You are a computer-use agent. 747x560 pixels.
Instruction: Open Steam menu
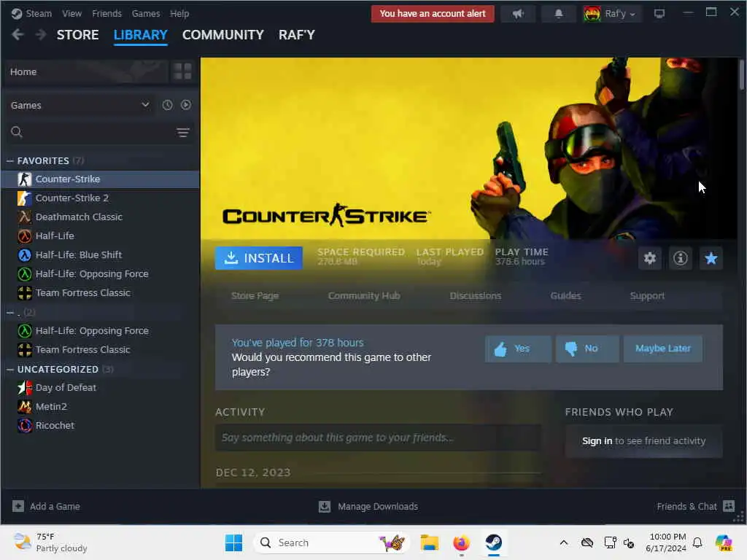pos(39,14)
